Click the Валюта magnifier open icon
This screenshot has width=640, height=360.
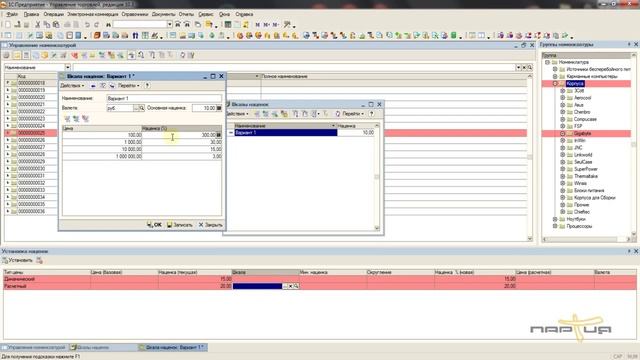[x=142, y=108]
